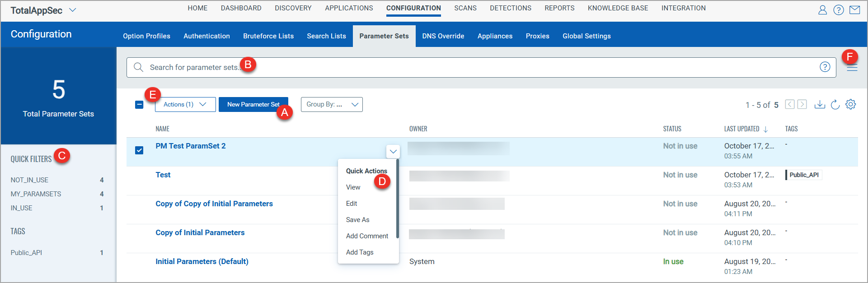Uncheck the PM Test ParamSet 2 checkbox
868x283 pixels.
point(139,150)
